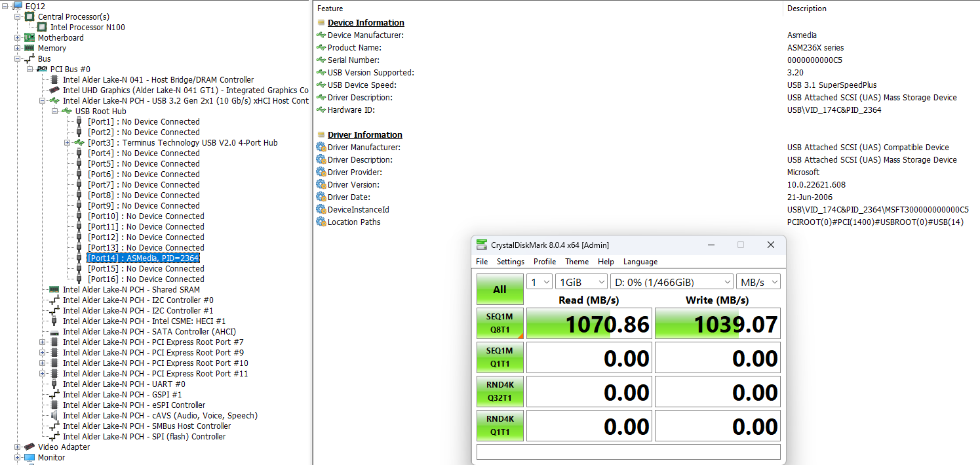This screenshot has height=465, width=980.
Task: Click the USB Root Hub icon
Action: click(x=67, y=111)
